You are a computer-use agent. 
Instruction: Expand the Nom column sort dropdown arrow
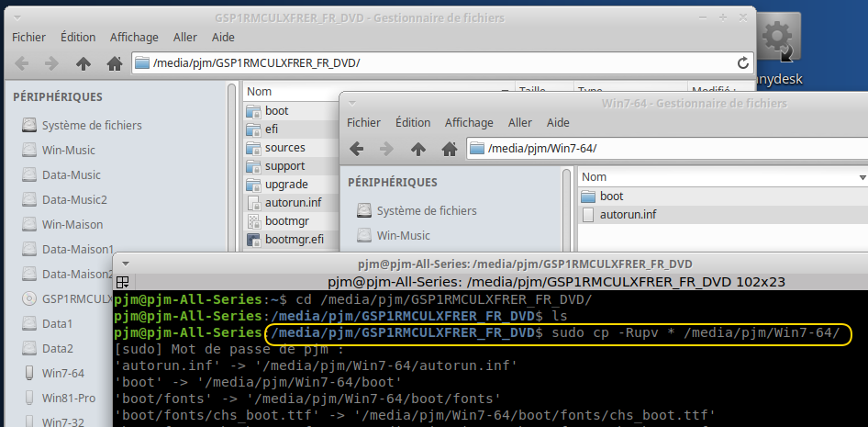(862, 177)
